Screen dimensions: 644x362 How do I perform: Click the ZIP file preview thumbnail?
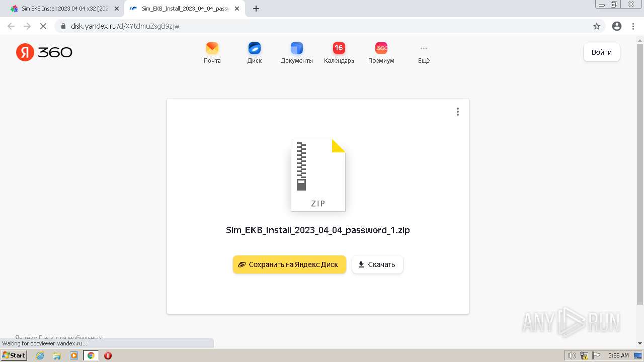pos(318,175)
